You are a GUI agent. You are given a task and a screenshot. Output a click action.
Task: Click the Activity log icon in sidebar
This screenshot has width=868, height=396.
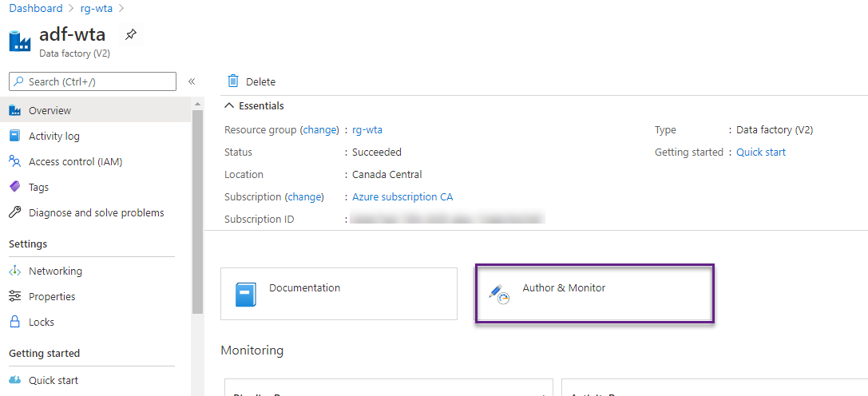pyautogui.click(x=14, y=136)
